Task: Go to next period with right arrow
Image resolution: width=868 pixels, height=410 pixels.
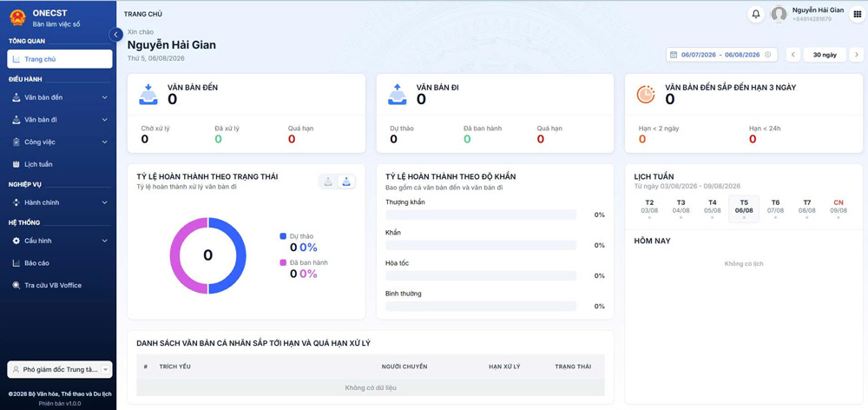Action: click(x=857, y=55)
